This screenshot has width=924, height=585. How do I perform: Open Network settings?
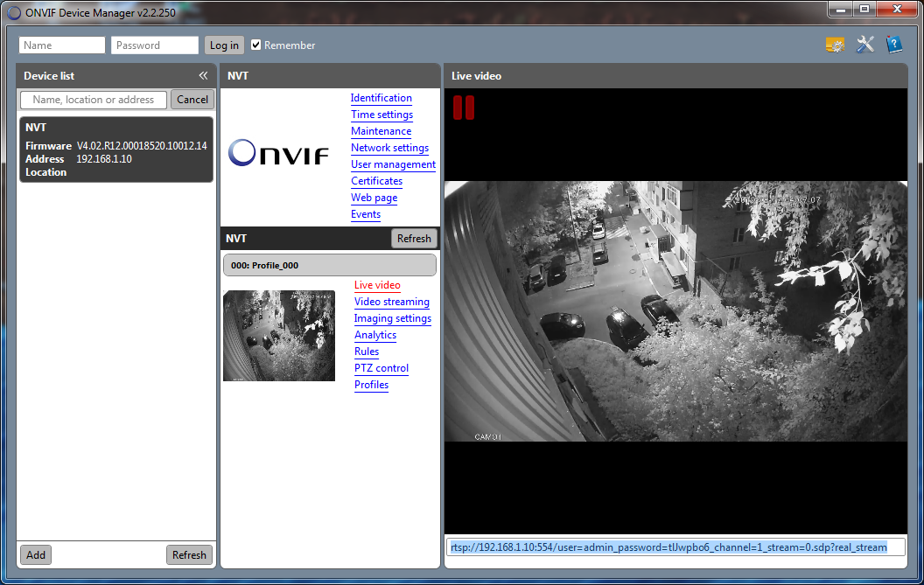coord(389,148)
